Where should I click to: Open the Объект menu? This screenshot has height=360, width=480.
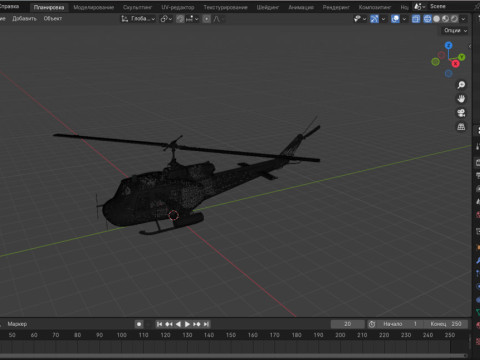pos(53,19)
